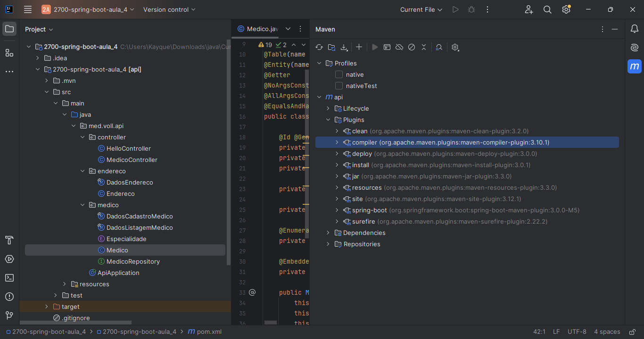Open 4 spaces indent settings
The image size is (644, 339).
pos(607,331)
